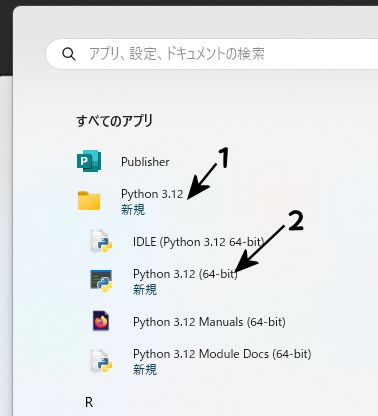Click the yellow Python 3.12 folder icon

coord(89,201)
